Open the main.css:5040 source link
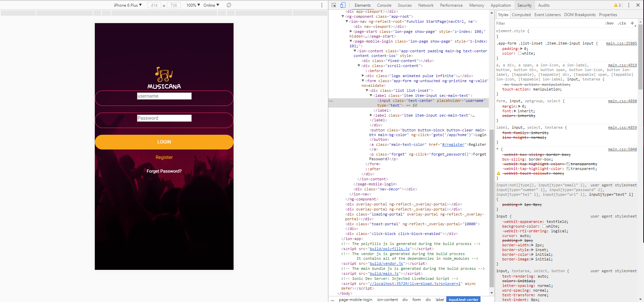This screenshot has width=644, height=302. [x=622, y=149]
